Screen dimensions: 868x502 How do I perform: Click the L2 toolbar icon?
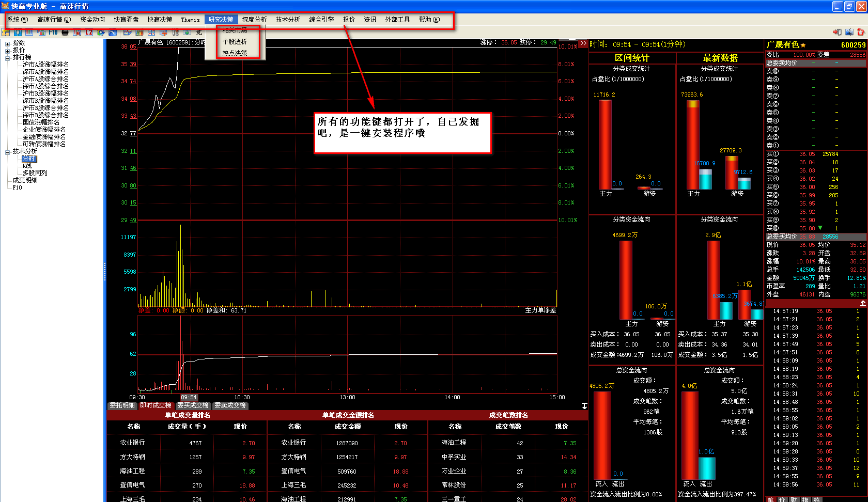(89, 32)
